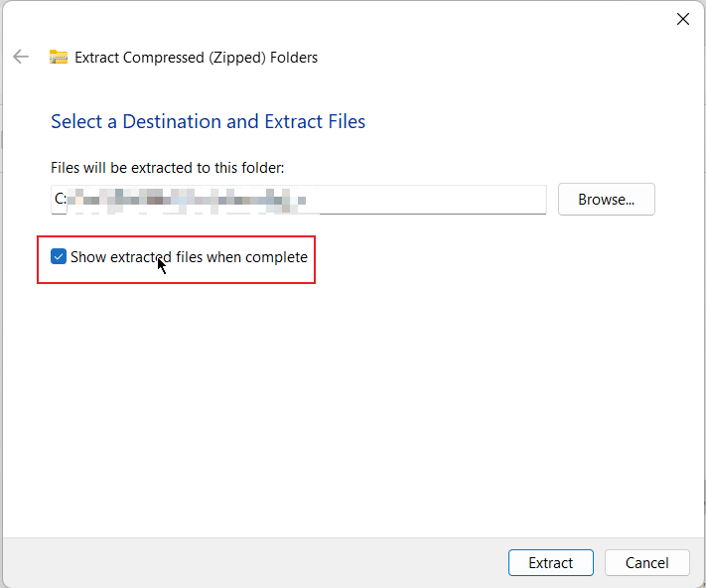The width and height of the screenshot is (706, 588).
Task: Click the word "complete" in the checkbox label
Action: point(276,257)
